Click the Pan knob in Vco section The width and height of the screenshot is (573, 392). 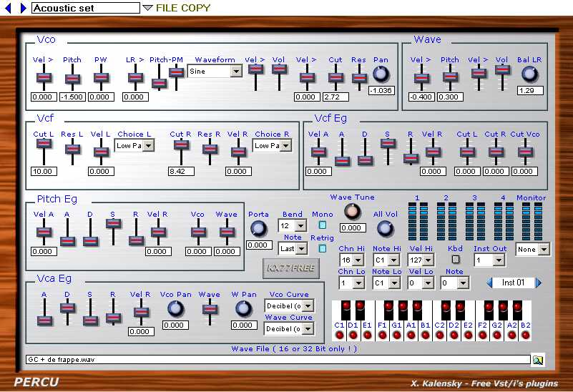click(380, 73)
